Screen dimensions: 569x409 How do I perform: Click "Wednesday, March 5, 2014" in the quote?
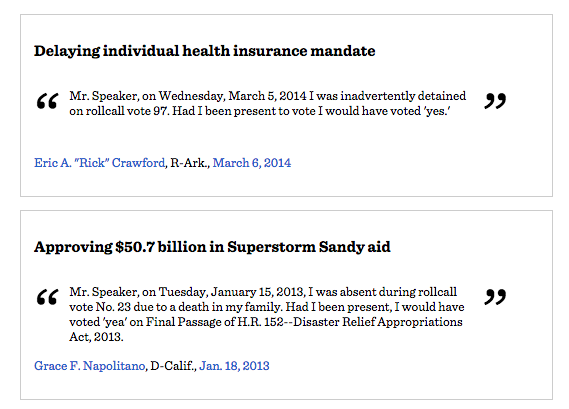[233, 96]
